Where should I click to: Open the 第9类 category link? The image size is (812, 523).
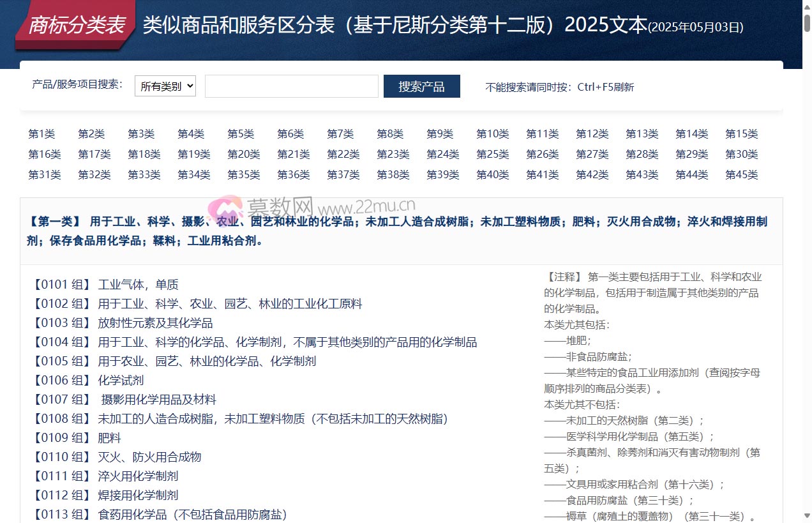[440, 134]
